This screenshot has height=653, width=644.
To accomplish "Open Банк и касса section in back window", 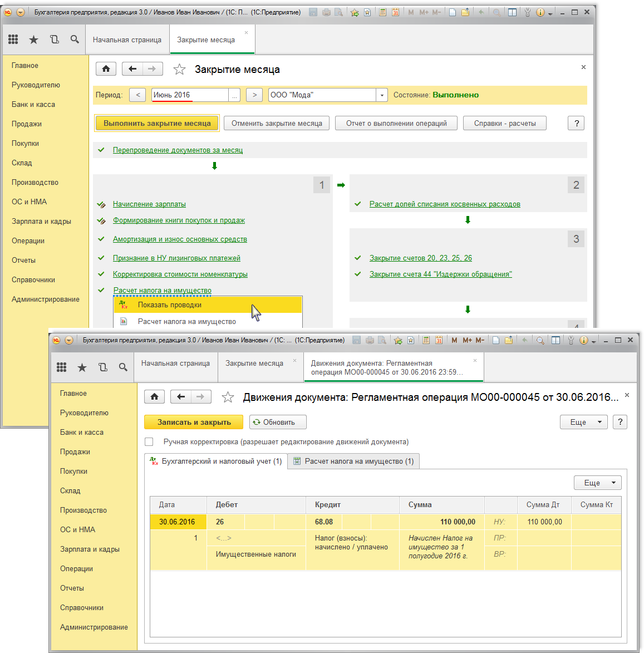I will click(33, 104).
